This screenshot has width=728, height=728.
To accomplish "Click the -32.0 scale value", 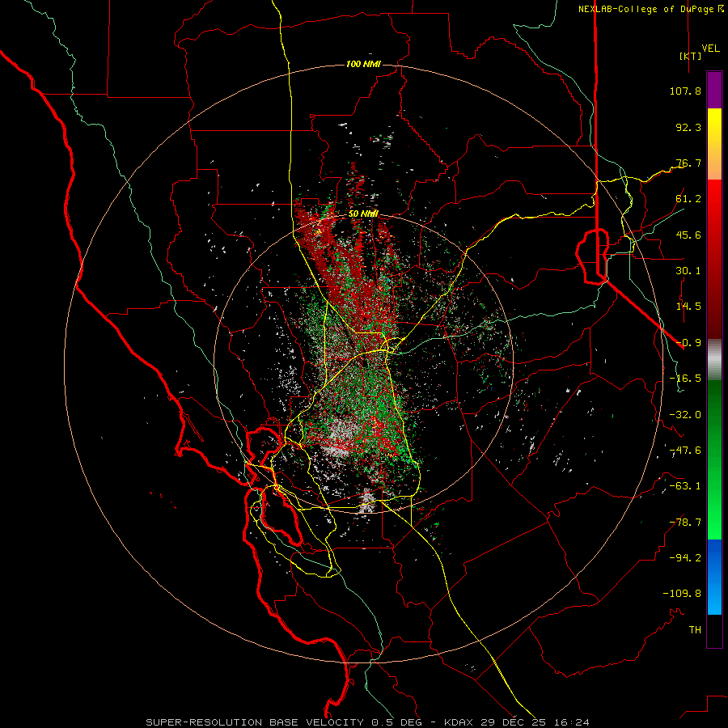I will pos(685,415).
